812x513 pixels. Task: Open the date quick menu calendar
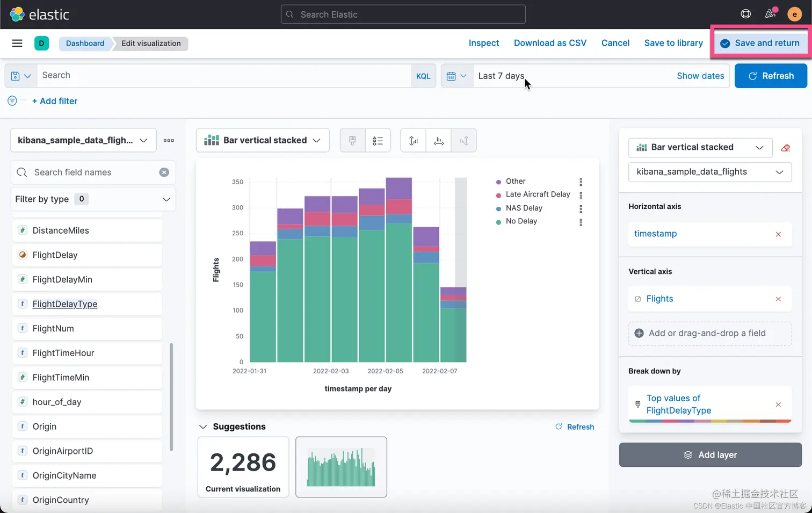(x=456, y=76)
